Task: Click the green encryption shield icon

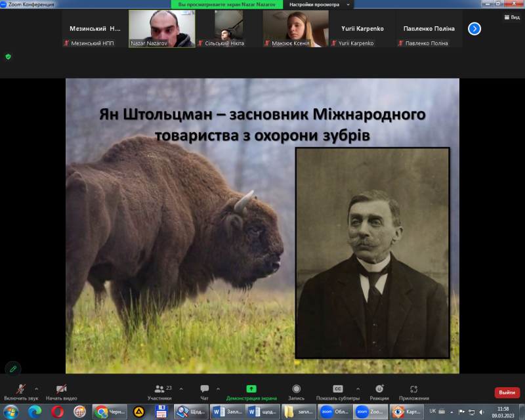Action: click(8, 56)
